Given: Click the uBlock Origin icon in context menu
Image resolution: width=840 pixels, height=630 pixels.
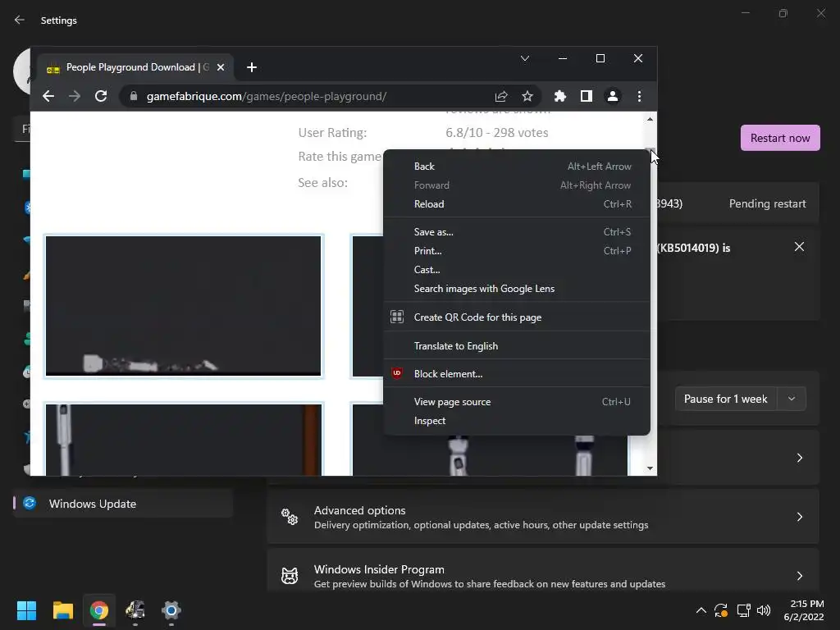Looking at the screenshot, I should 396,373.
